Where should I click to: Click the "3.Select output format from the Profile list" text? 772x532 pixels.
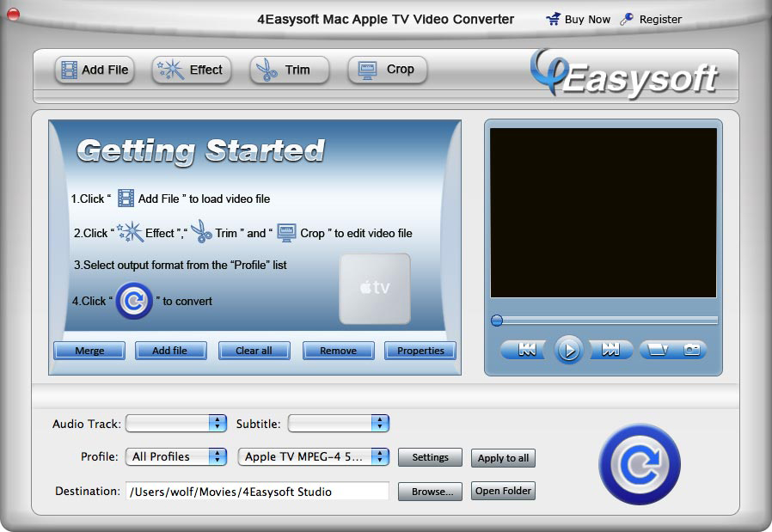tap(181, 265)
